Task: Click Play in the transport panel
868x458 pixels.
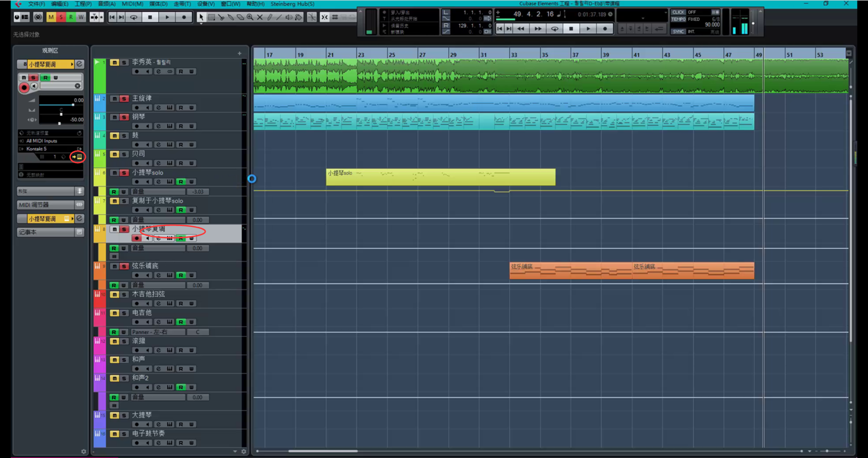Action: [588, 28]
